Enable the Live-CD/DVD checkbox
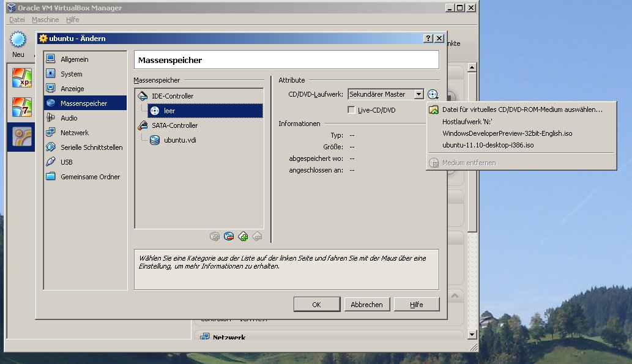The width and height of the screenshot is (632, 364). tap(351, 110)
